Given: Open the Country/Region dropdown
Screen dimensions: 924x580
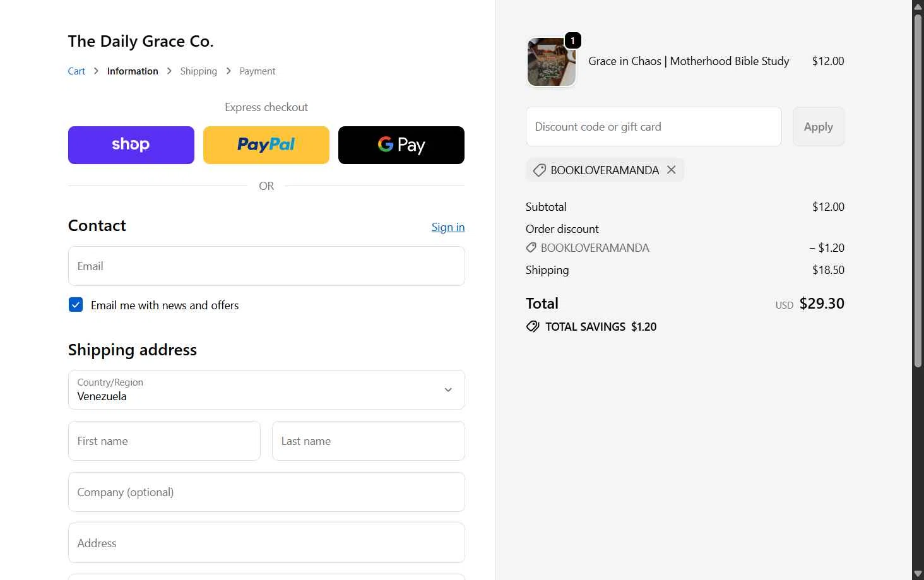Looking at the screenshot, I should tap(266, 389).
